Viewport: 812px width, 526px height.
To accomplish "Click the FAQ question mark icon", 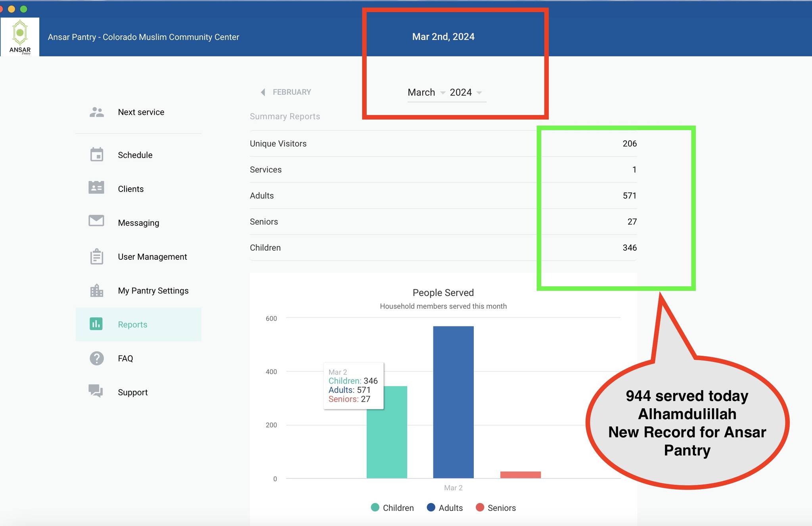I will pos(96,358).
